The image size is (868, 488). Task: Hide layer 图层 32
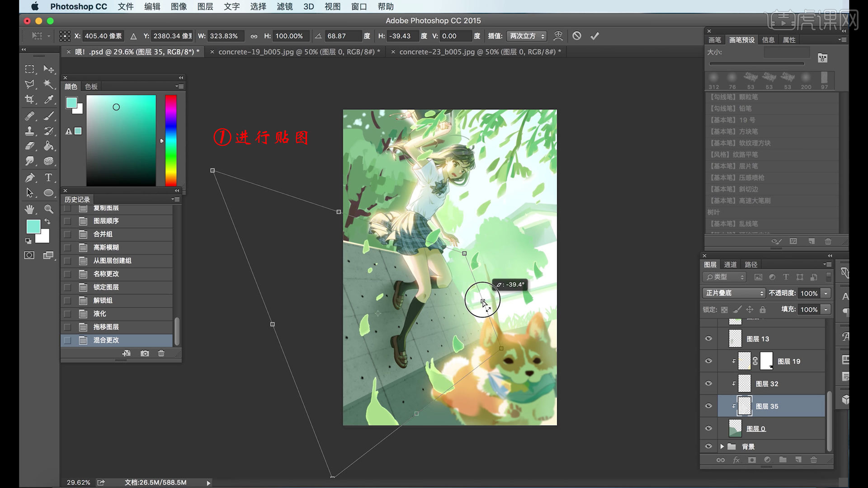click(x=708, y=384)
